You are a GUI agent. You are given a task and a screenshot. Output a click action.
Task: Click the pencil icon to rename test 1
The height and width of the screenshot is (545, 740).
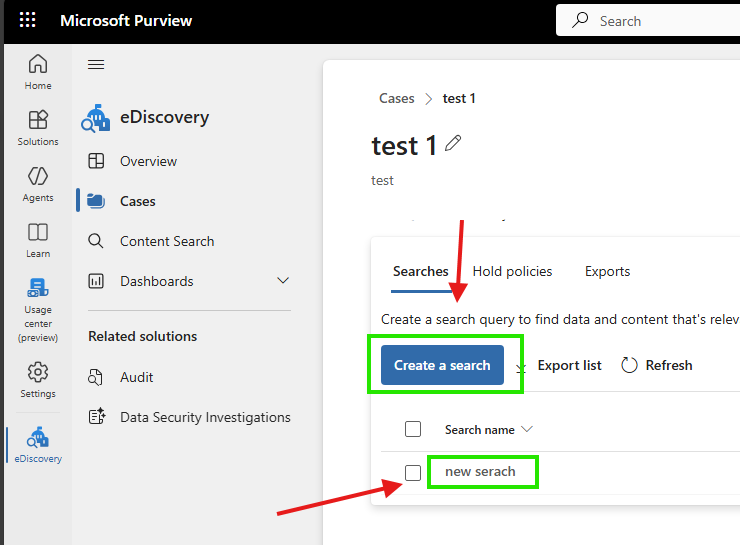pyautogui.click(x=453, y=144)
